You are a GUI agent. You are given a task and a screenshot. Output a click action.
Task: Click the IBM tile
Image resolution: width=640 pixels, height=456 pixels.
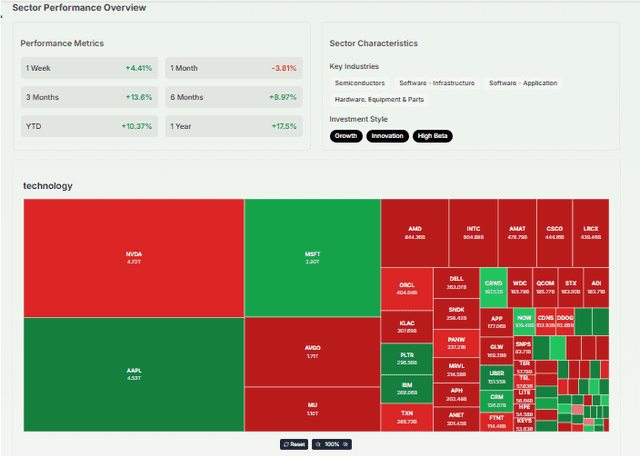407,389
